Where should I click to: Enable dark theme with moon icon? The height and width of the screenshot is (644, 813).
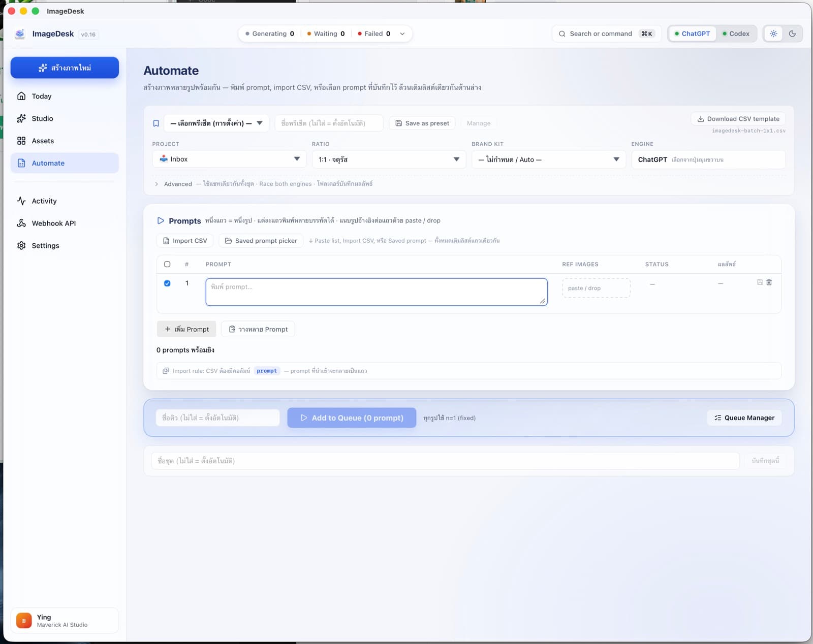pyautogui.click(x=792, y=34)
